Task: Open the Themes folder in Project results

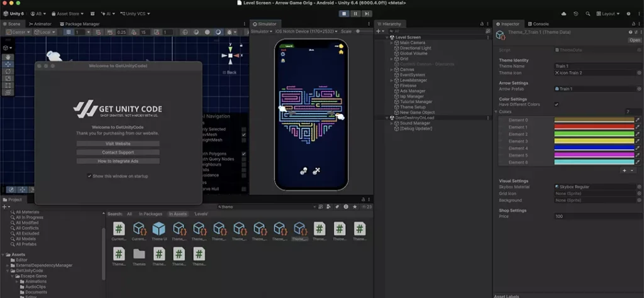Action: [x=139, y=257]
